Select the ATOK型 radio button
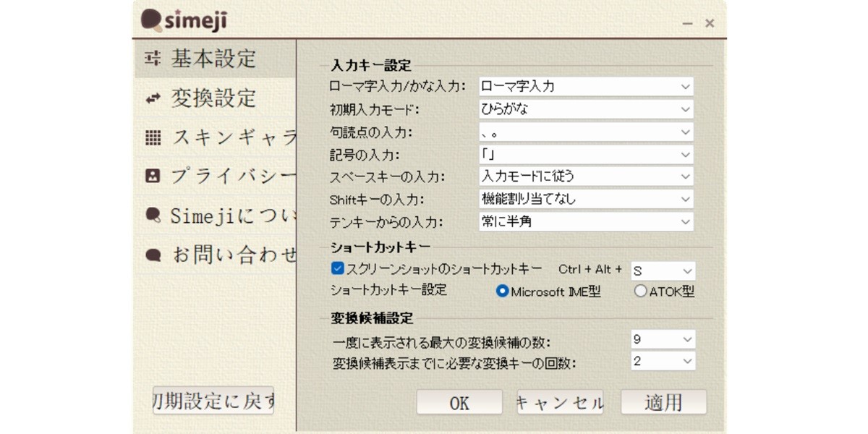Viewport: 868px width, 434px height. pos(640,291)
